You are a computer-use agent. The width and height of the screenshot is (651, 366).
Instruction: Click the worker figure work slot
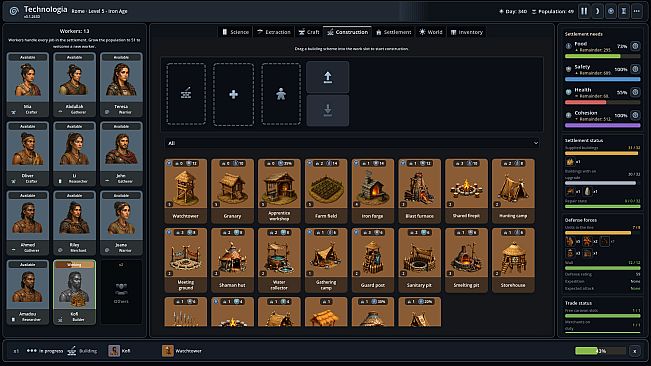(281, 94)
